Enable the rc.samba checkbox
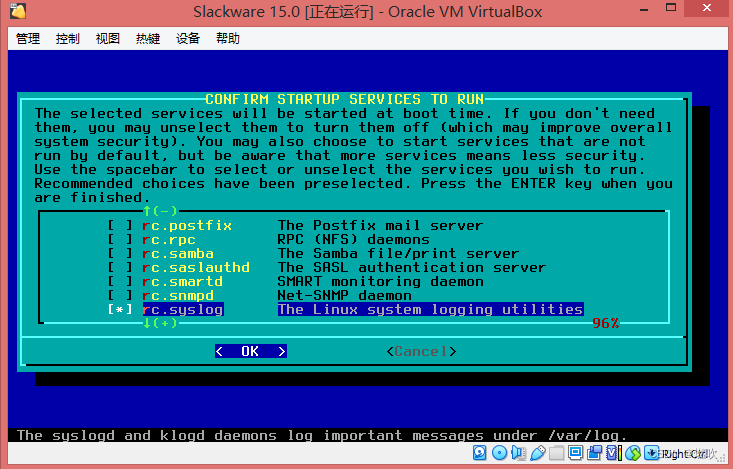The height and width of the screenshot is (469, 733). click(x=120, y=254)
